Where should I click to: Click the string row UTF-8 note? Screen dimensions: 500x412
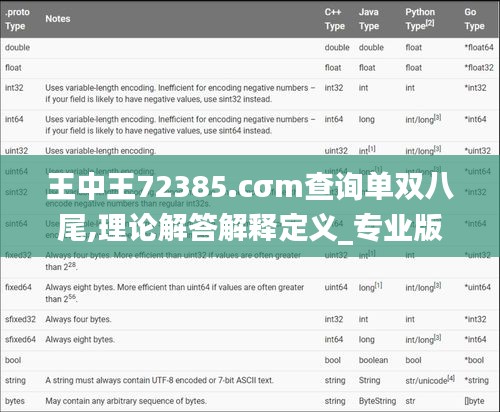[159, 380]
